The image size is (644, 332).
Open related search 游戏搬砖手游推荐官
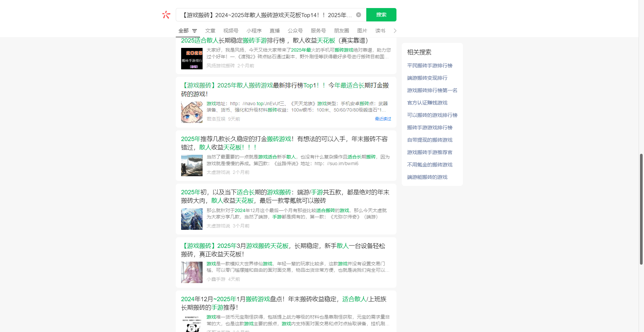(x=430, y=152)
